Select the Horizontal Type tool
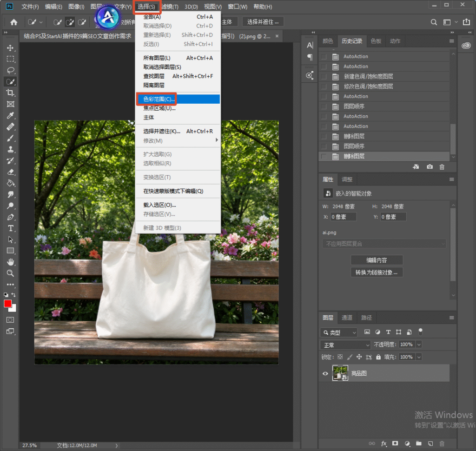The height and width of the screenshot is (451, 476). click(10, 228)
